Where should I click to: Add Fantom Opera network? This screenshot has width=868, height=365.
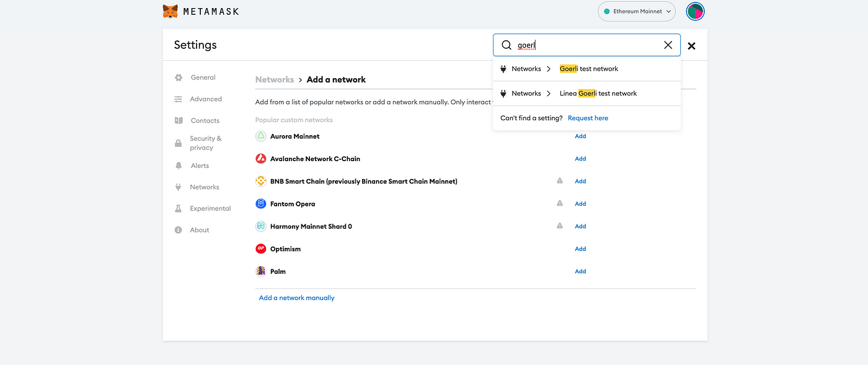[x=580, y=204]
